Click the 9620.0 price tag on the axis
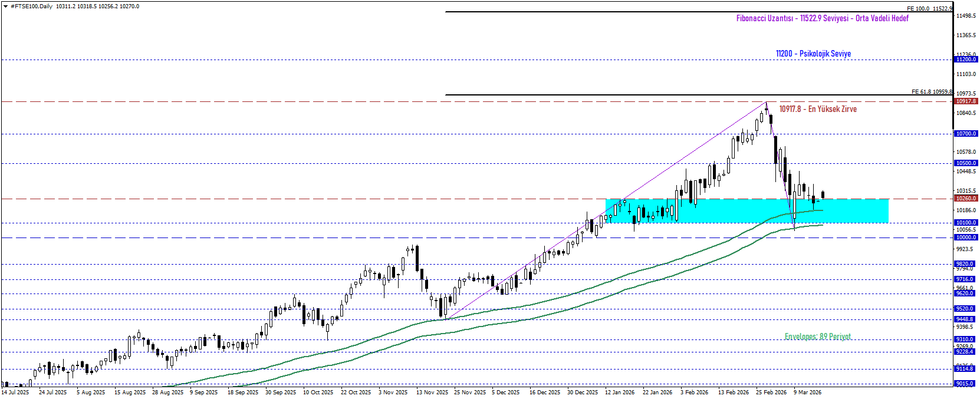The image size is (980, 399). [x=965, y=294]
